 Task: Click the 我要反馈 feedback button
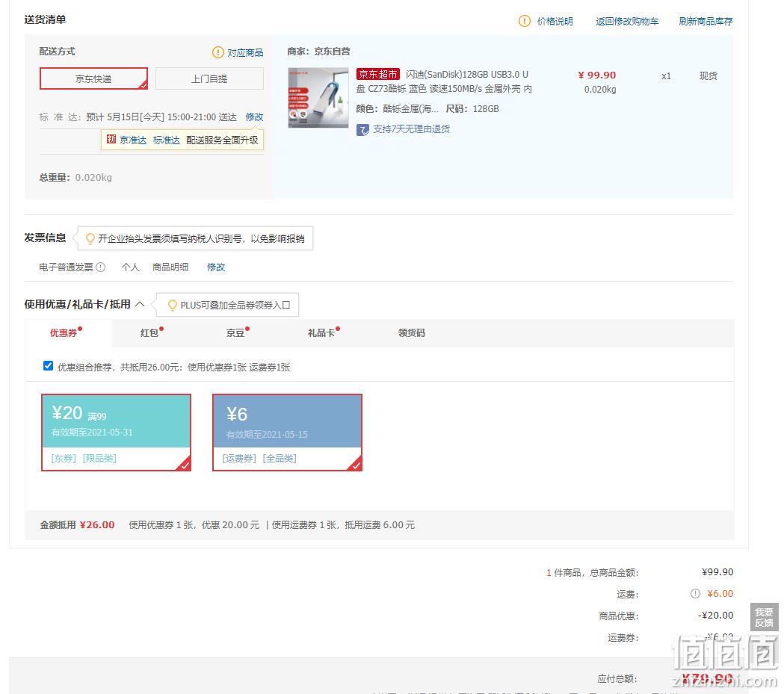click(x=764, y=617)
